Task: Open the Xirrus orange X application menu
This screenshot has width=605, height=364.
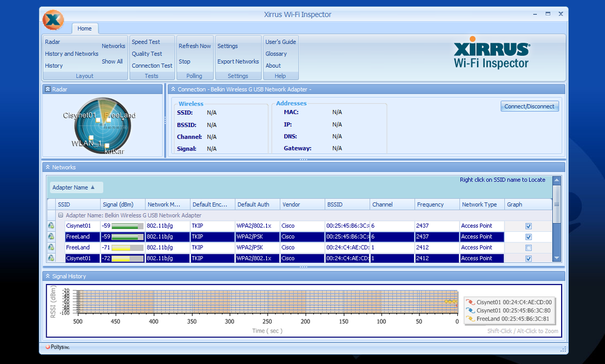Action: pyautogui.click(x=53, y=20)
